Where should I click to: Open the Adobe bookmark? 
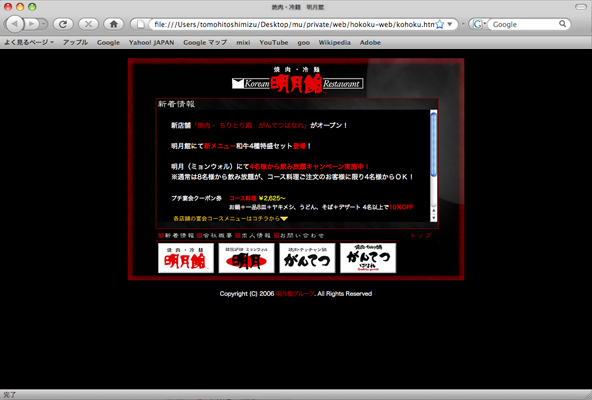point(370,42)
